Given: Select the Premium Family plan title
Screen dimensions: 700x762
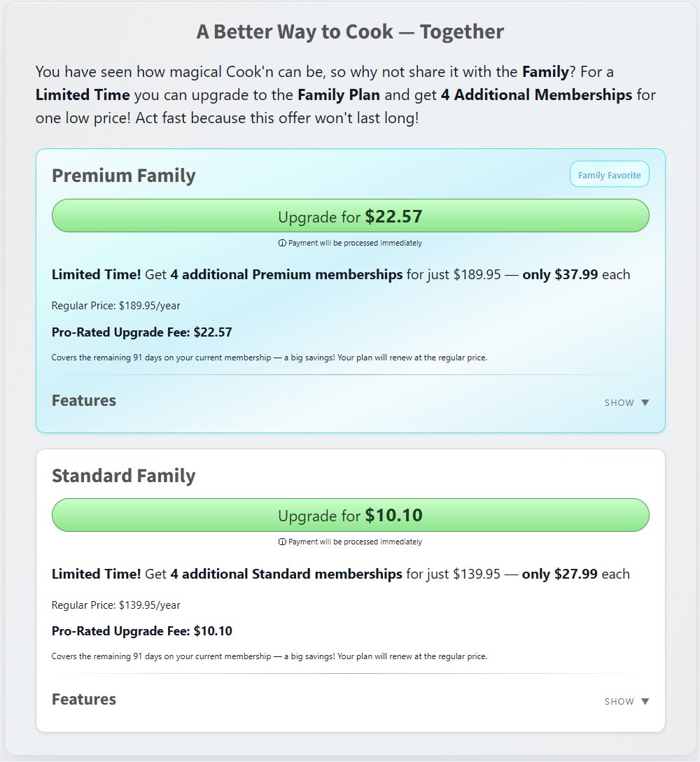Looking at the screenshot, I should coord(124,176).
